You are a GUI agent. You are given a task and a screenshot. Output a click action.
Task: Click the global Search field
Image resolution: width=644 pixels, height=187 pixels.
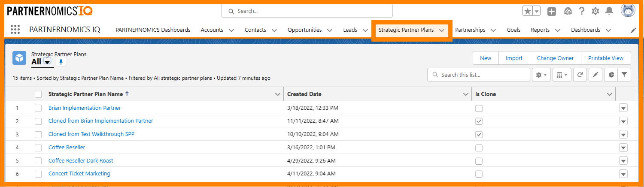(307, 11)
